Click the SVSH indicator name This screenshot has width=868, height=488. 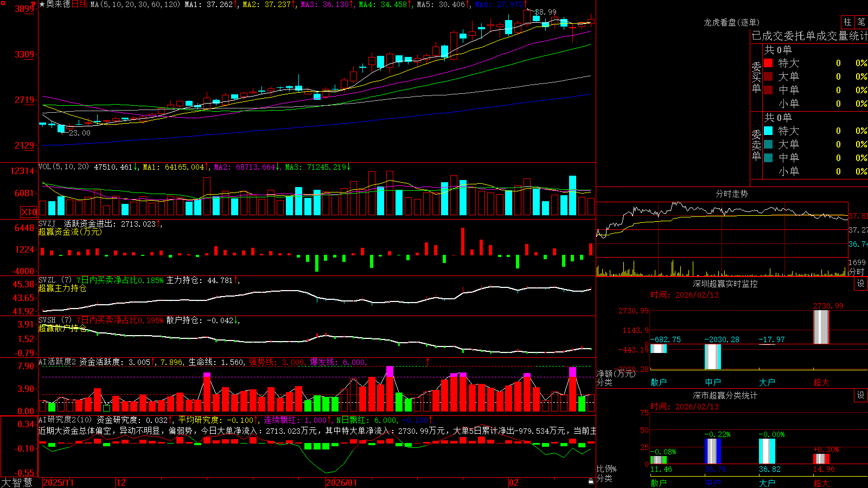(x=47, y=320)
